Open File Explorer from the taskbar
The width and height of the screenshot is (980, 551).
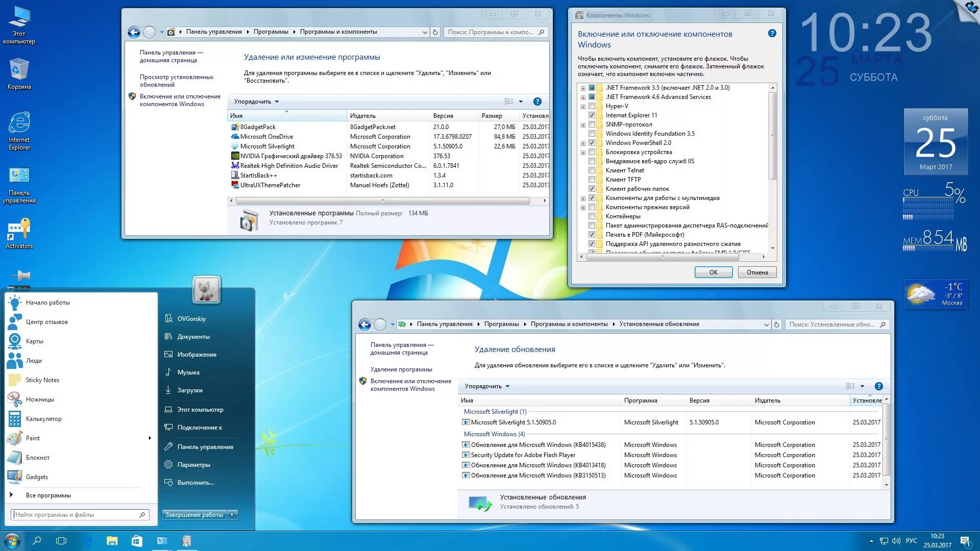[x=112, y=541]
